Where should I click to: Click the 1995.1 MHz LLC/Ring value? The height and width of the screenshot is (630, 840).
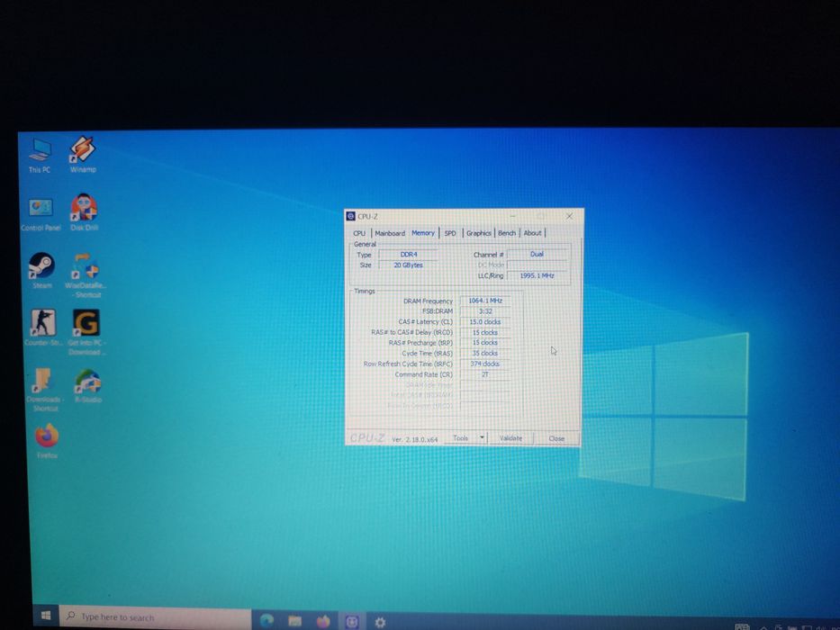[x=537, y=276]
